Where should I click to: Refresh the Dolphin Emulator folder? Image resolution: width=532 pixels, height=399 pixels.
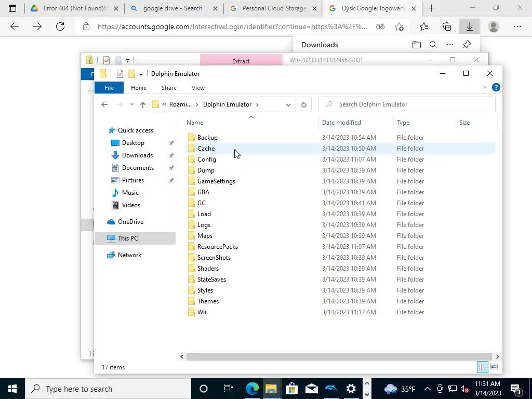(303, 104)
